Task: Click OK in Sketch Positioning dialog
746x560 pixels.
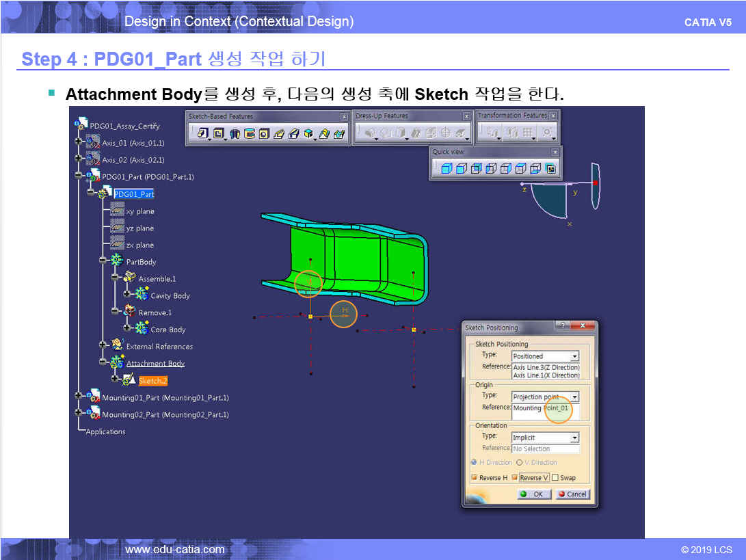Action: click(x=533, y=494)
